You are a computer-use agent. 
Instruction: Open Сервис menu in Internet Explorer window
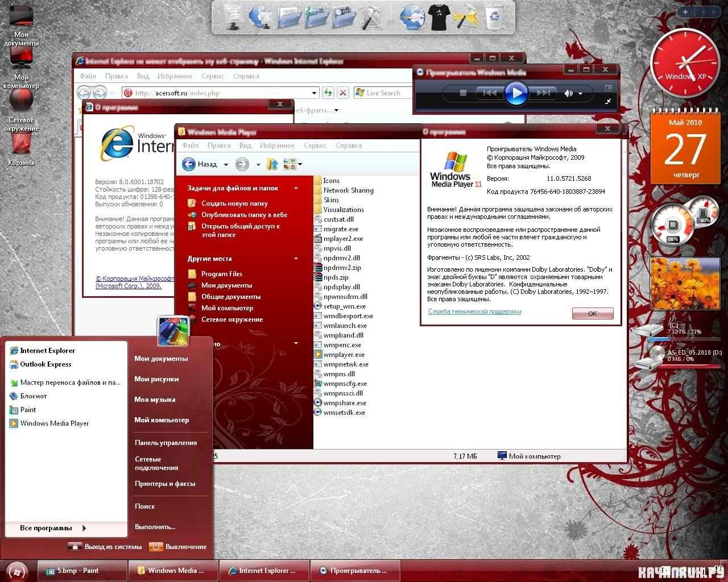point(213,76)
